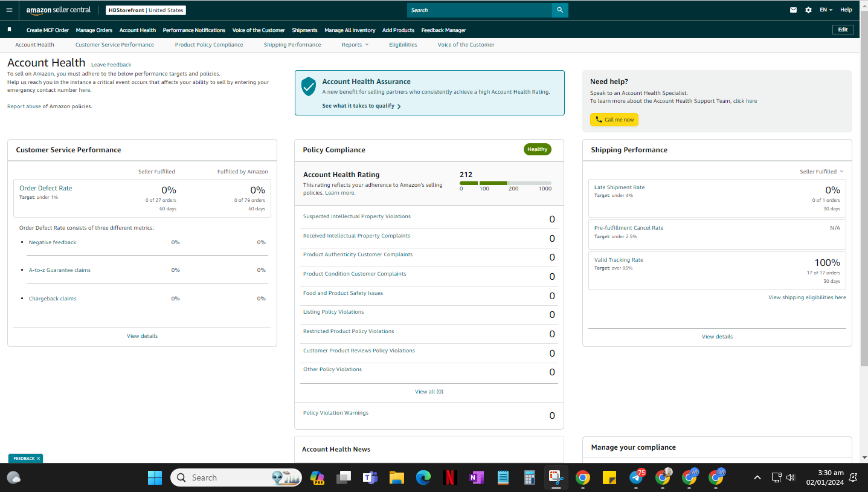This screenshot has height=492, width=868.
Task: Click View all (0) in Policy Compliance
Action: pyautogui.click(x=429, y=392)
